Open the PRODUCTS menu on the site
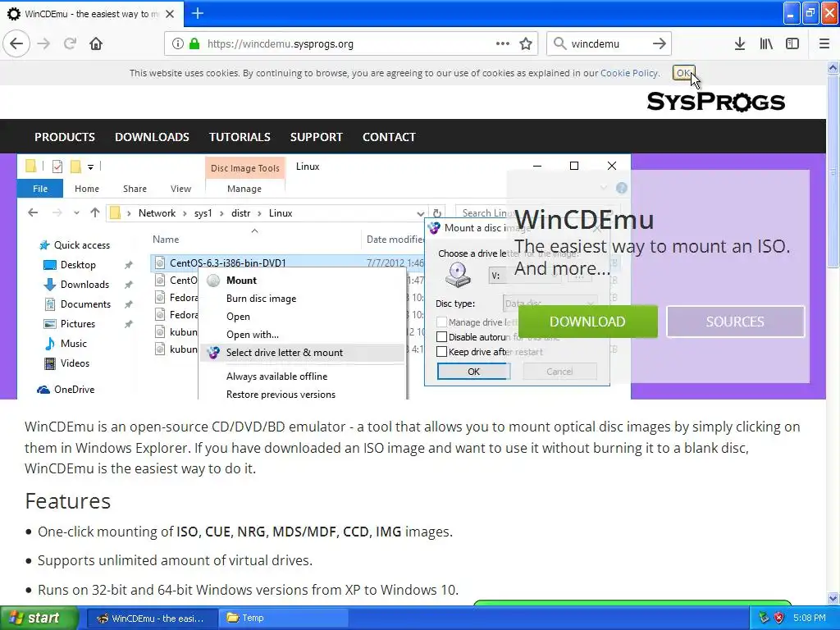The width and height of the screenshot is (840, 630). (65, 137)
